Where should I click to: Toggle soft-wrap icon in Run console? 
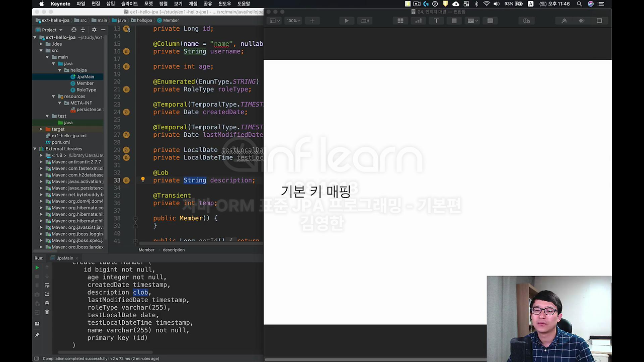coord(47,286)
